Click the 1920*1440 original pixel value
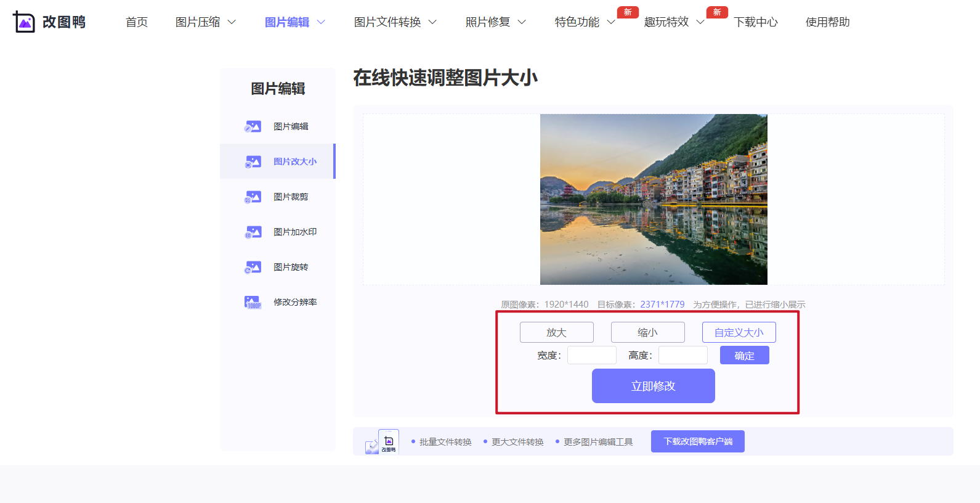 567,305
